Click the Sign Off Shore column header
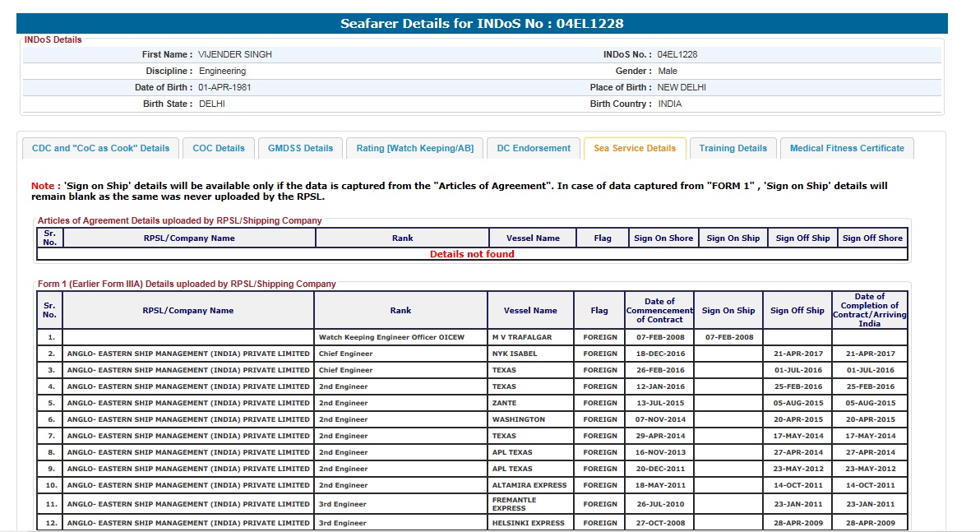This screenshot has height=532, width=980. tap(872, 238)
